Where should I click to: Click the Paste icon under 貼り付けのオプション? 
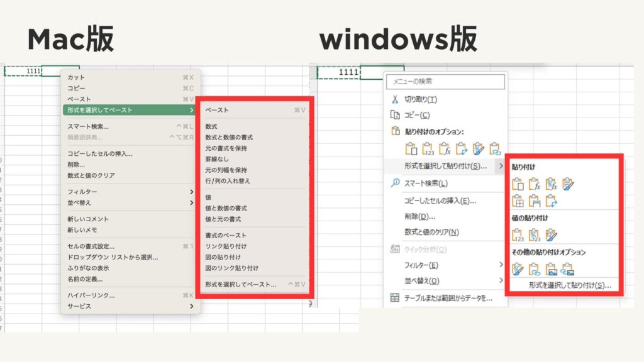point(411,148)
